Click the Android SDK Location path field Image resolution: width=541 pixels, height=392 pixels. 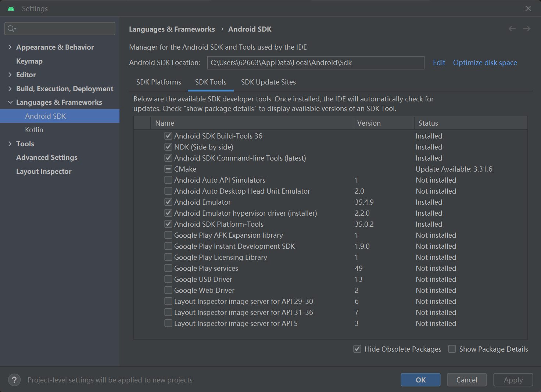[x=316, y=62]
